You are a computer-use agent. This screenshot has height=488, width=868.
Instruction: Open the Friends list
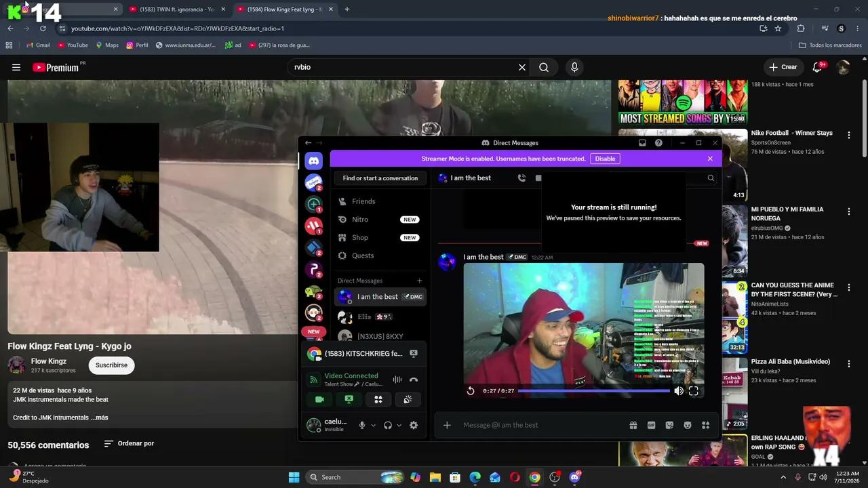click(380, 201)
